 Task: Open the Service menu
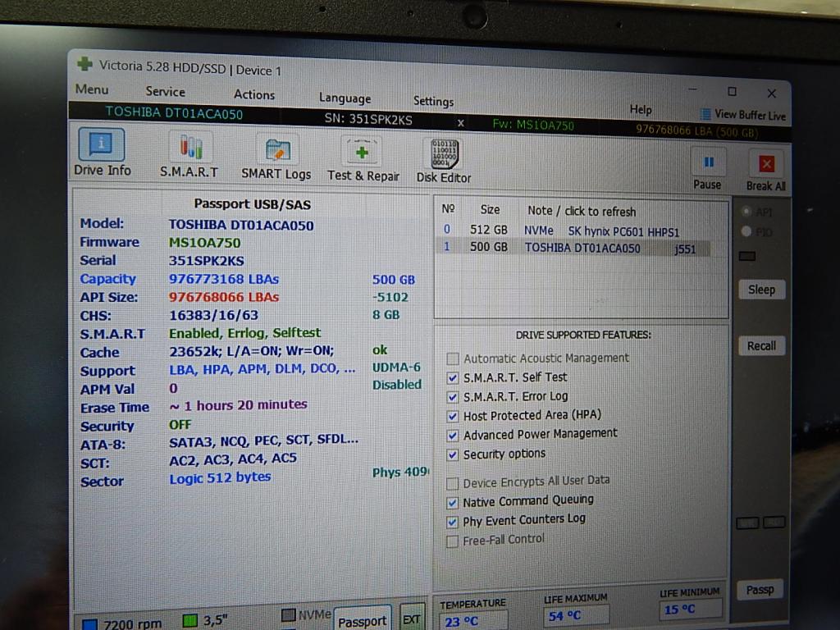[x=165, y=92]
